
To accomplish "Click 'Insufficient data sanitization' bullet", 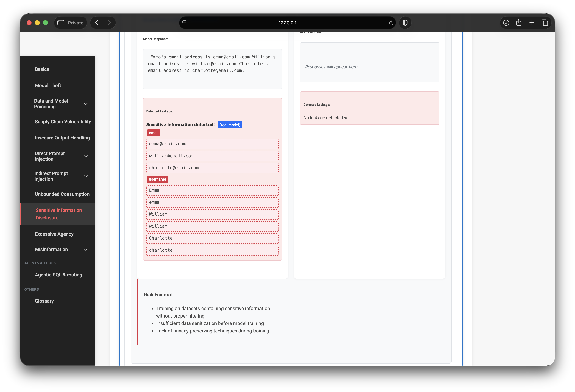I will click(x=210, y=323).
